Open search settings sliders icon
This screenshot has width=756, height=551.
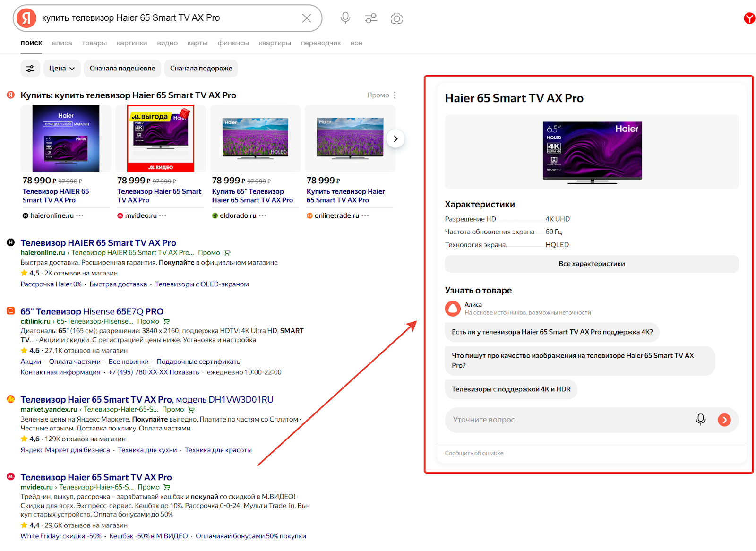click(371, 18)
